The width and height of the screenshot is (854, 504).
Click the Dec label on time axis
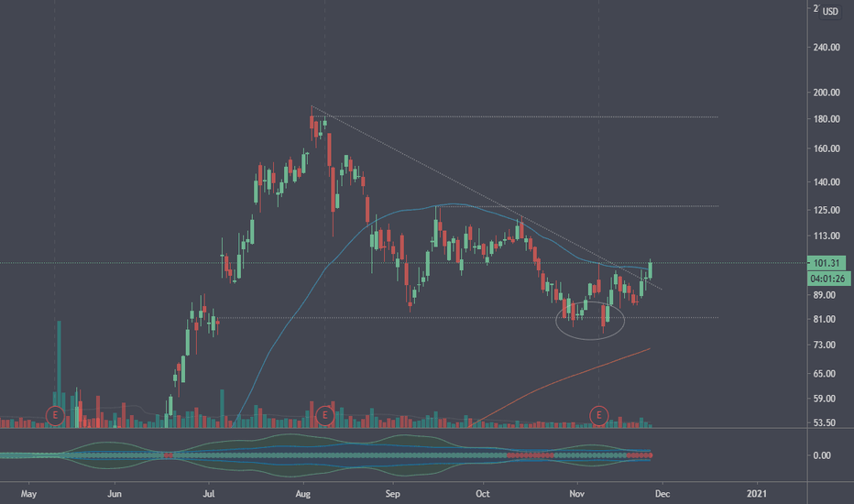point(662,494)
